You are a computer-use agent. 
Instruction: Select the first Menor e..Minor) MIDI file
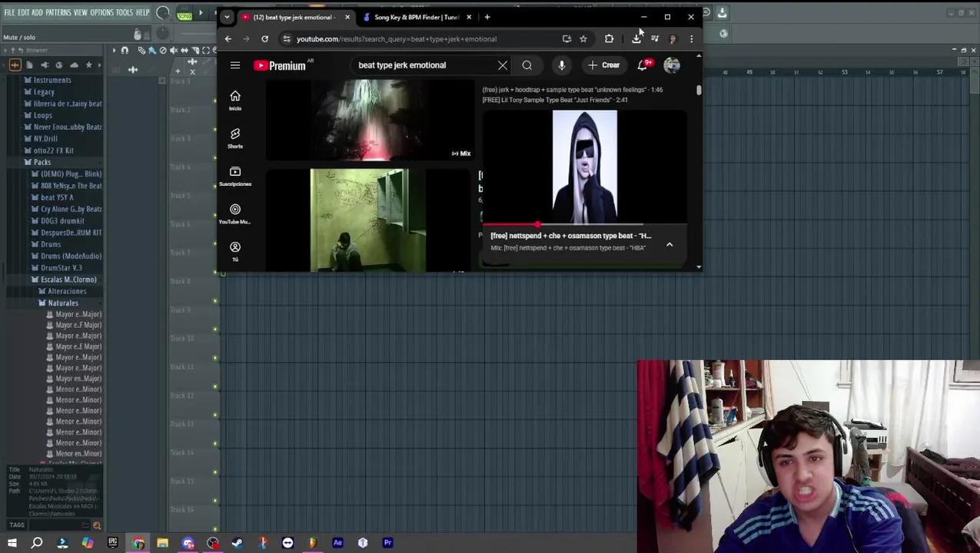click(x=74, y=389)
